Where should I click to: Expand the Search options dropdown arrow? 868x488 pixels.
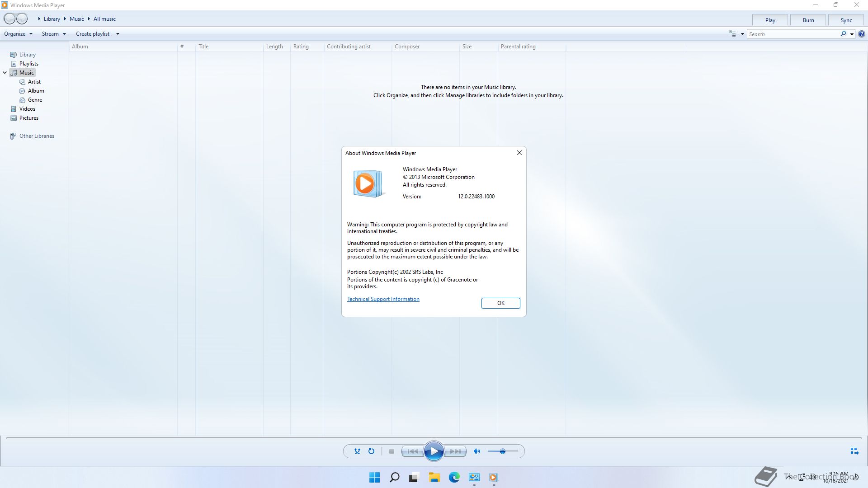pyautogui.click(x=852, y=34)
